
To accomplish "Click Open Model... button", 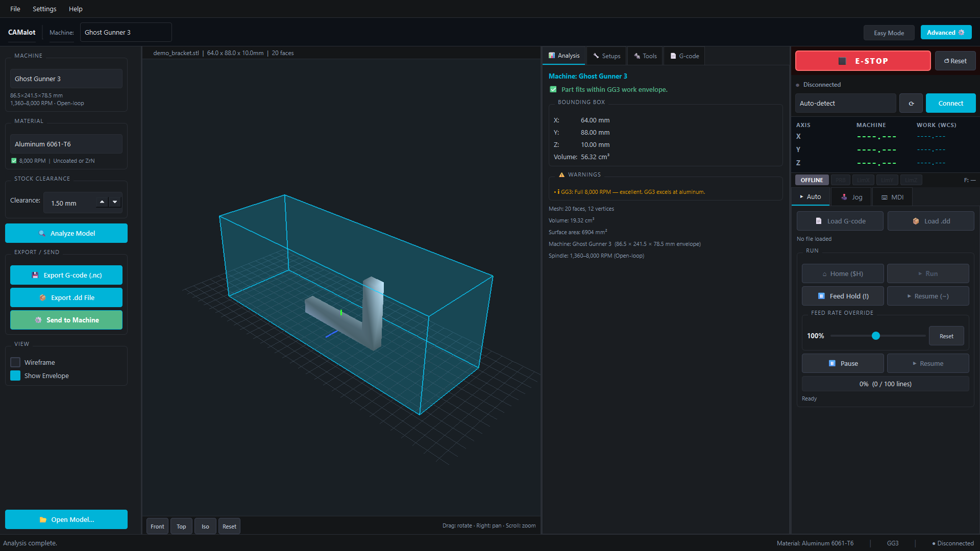I will point(66,519).
